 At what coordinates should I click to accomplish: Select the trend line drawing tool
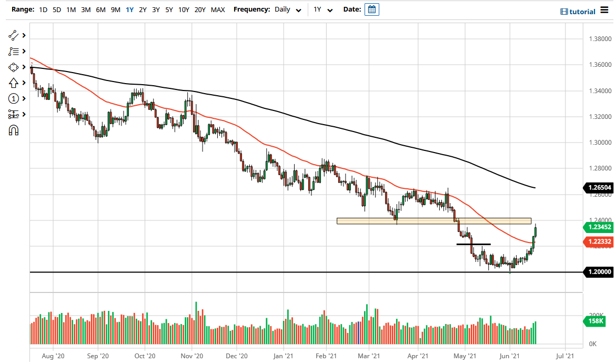coord(13,35)
